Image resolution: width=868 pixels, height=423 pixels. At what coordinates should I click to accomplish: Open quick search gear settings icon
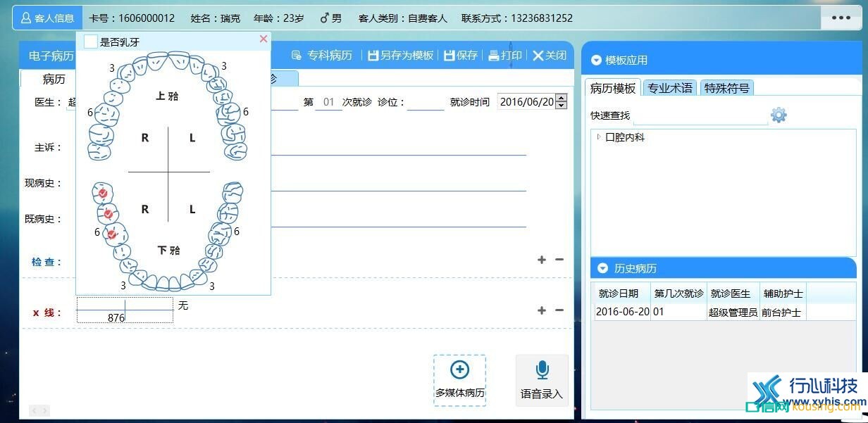779,115
